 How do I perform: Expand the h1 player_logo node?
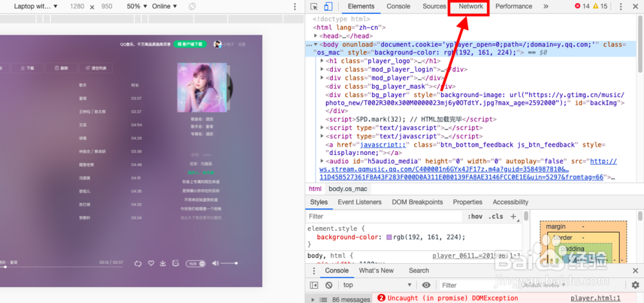323,61
